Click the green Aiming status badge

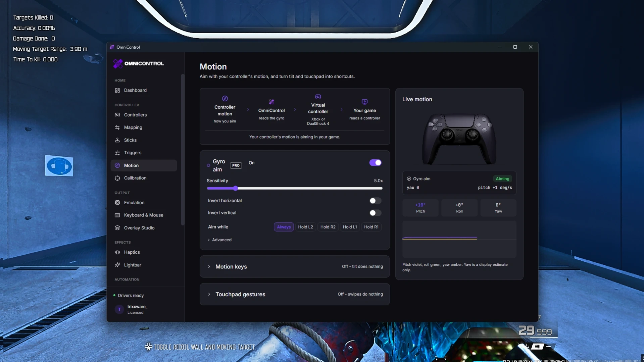(502, 179)
